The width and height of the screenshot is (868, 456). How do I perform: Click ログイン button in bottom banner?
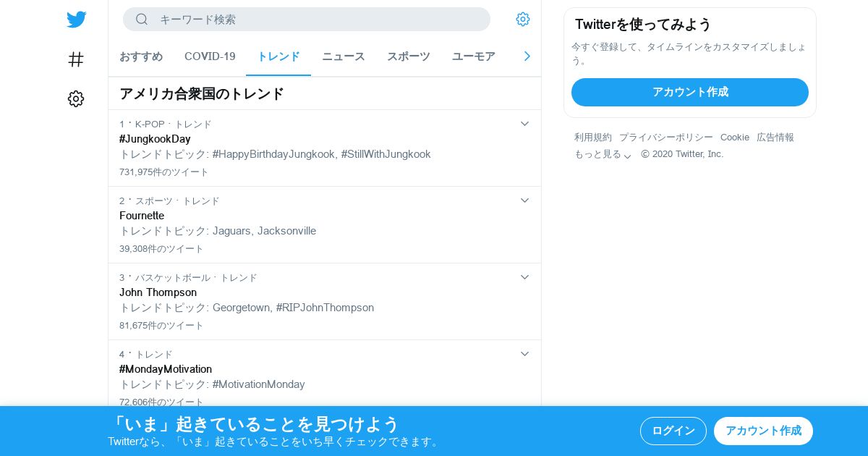[x=673, y=431]
